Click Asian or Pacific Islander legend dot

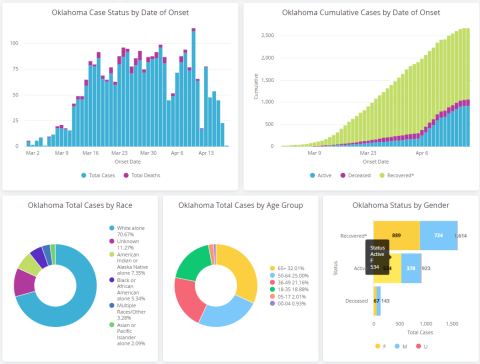(x=112, y=325)
